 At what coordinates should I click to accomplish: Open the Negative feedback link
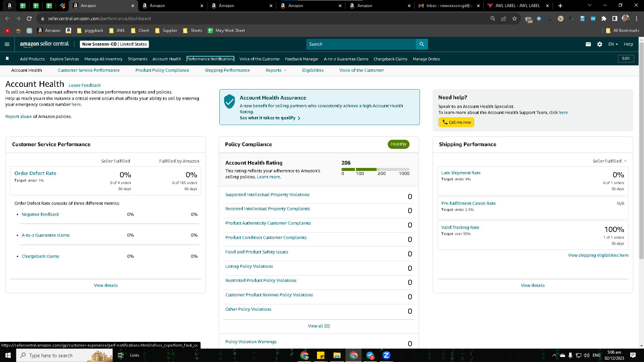tap(40, 215)
